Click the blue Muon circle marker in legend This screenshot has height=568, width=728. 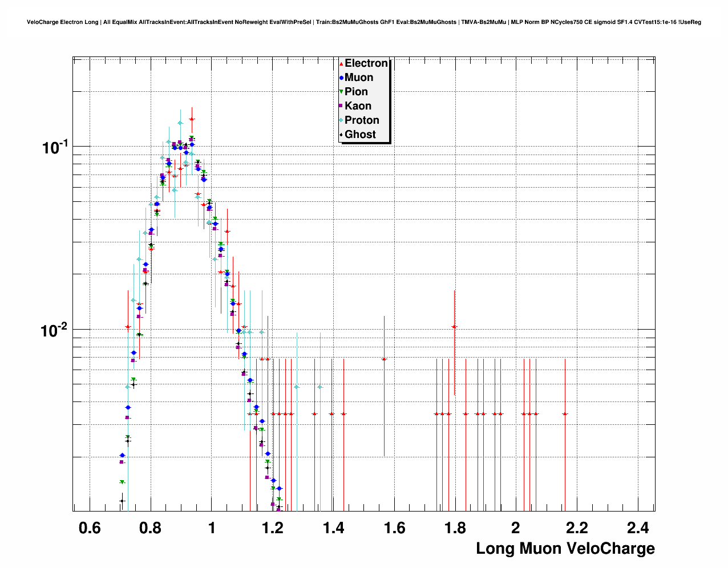click(341, 78)
